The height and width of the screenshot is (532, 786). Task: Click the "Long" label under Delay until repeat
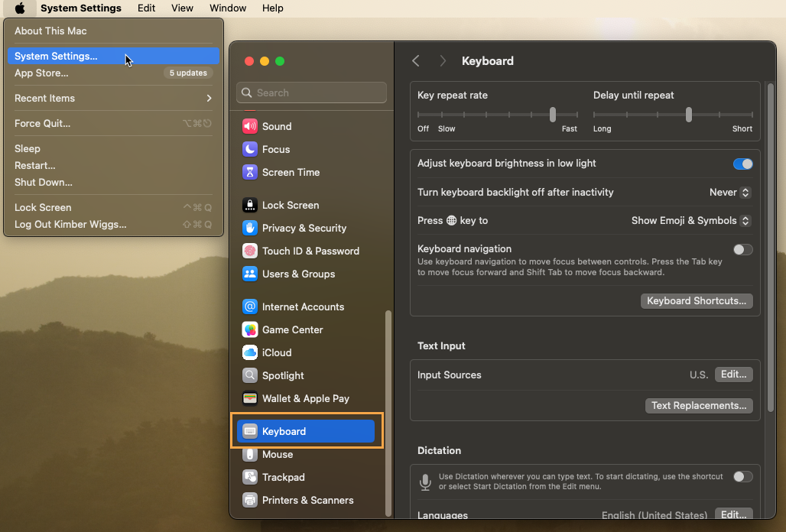602,128
